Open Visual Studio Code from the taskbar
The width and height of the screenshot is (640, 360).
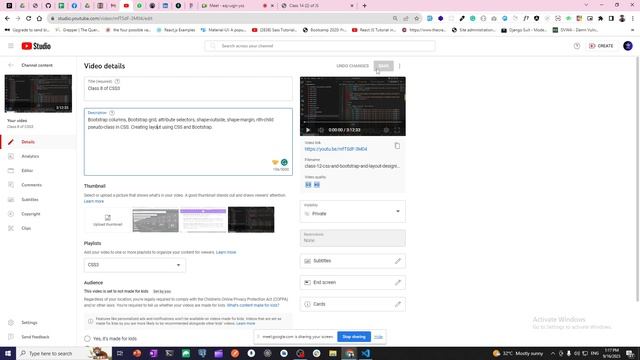click(366, 353)
